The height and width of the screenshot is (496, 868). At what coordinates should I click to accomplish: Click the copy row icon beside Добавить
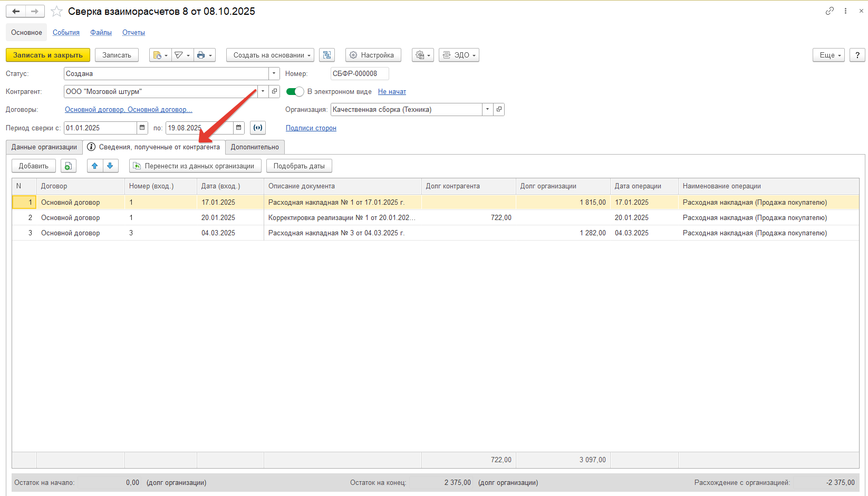pyautogui.click(x=68, y=166)
